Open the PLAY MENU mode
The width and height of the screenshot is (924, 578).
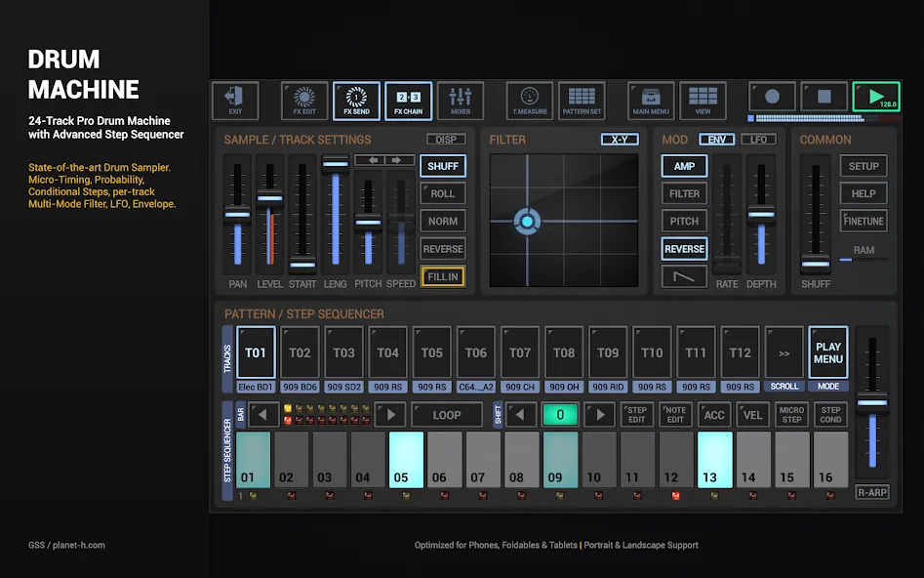pyautogui.click(x=828, y=352)
